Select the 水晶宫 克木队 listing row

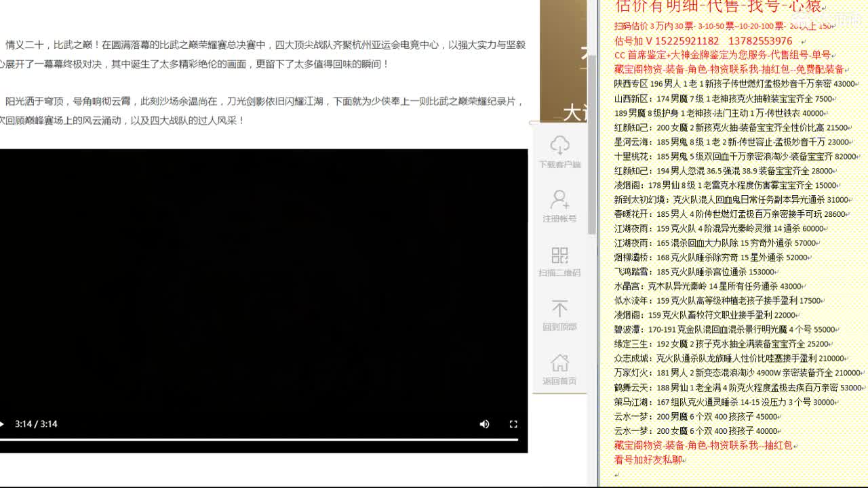[708, 286]
